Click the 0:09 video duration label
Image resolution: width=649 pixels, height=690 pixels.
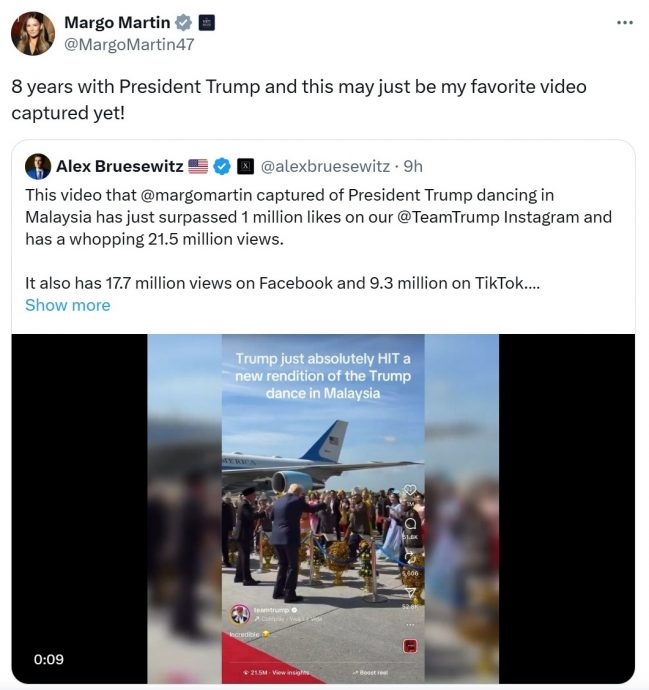point(49,659)
